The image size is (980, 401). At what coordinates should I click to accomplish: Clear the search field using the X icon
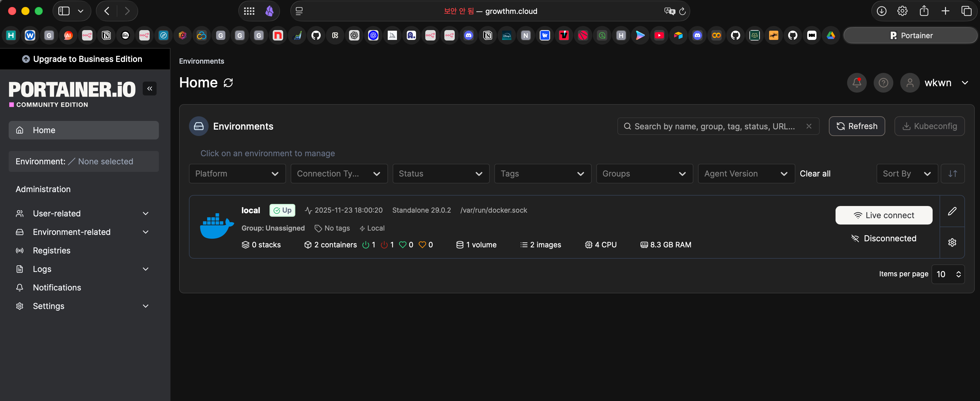click(809, 126)
